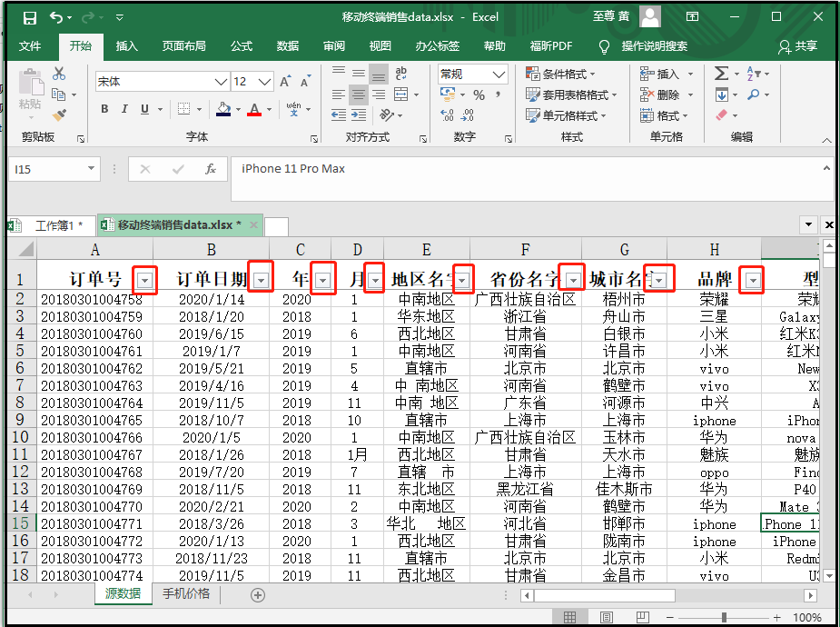Click the 格式 cells button

pyautogui.click(x=664, y=115)
